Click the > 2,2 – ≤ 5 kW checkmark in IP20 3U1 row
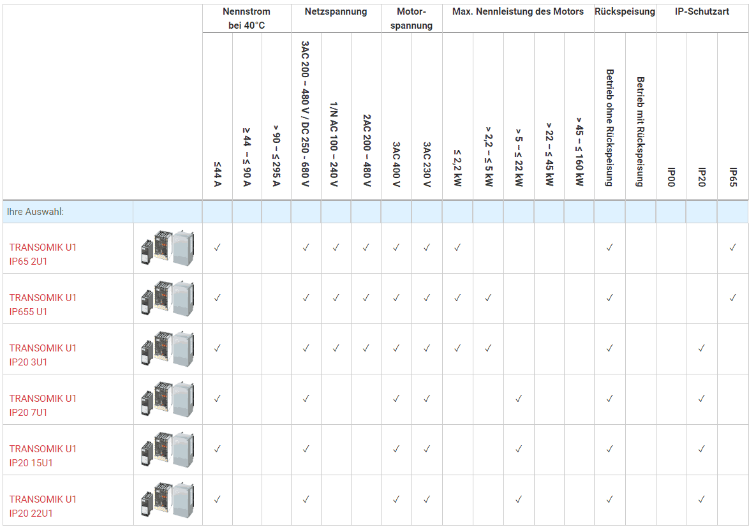756x532 pixels. (488, 348)
